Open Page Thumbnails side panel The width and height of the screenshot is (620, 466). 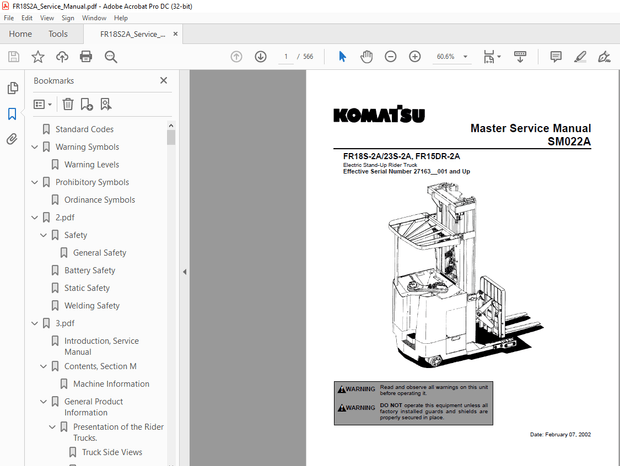[12, 88]
